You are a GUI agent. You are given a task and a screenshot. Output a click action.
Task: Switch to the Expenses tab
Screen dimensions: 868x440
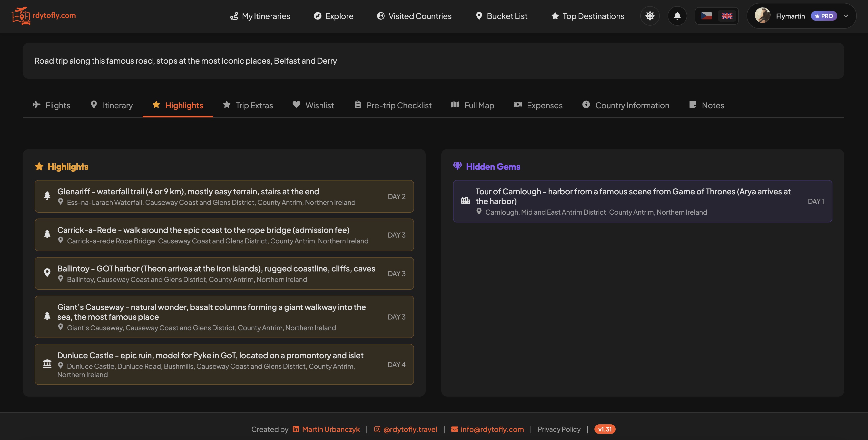[538, 105]
